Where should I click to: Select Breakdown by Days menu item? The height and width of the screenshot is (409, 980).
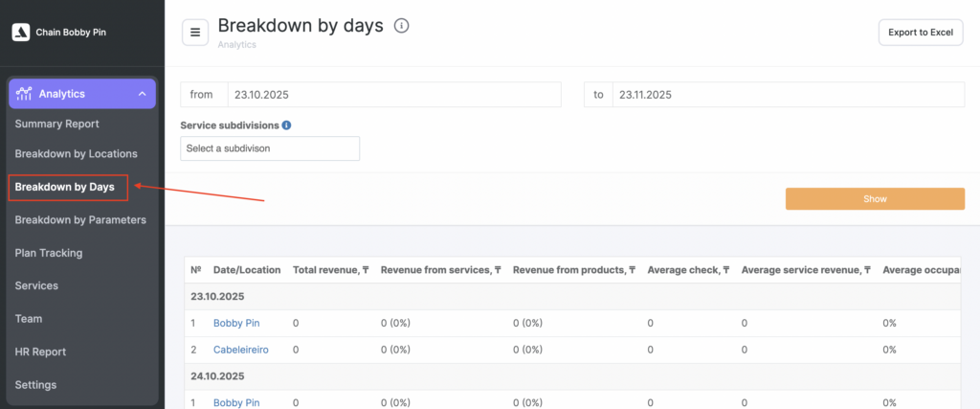click(x=64, y=187)
